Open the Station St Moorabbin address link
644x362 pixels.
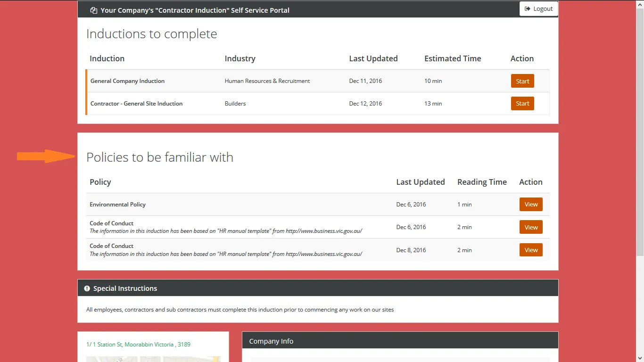coord(138,345)
